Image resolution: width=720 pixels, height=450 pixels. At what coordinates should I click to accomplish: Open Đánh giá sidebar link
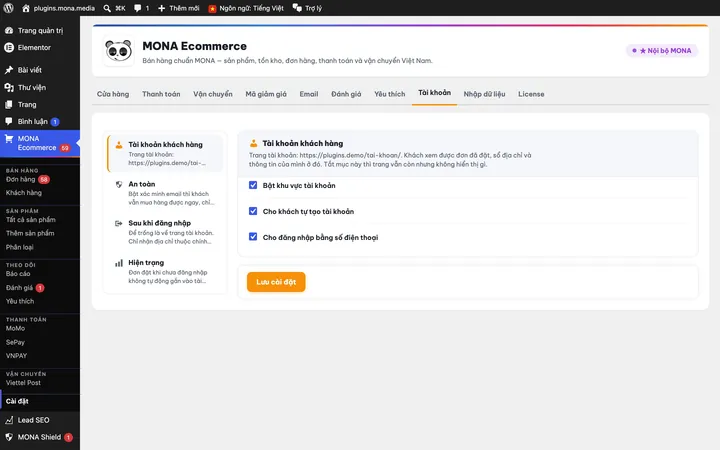pyautogui.click(x=19, y=288)
